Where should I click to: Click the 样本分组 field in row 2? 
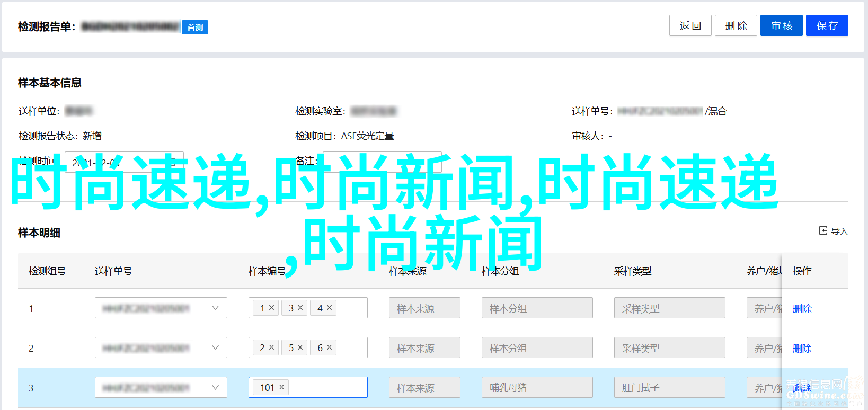[x=537, y=347]
